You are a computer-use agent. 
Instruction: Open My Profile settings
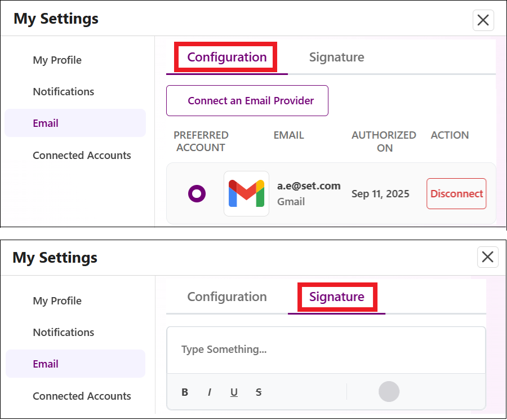click(56, 60)
